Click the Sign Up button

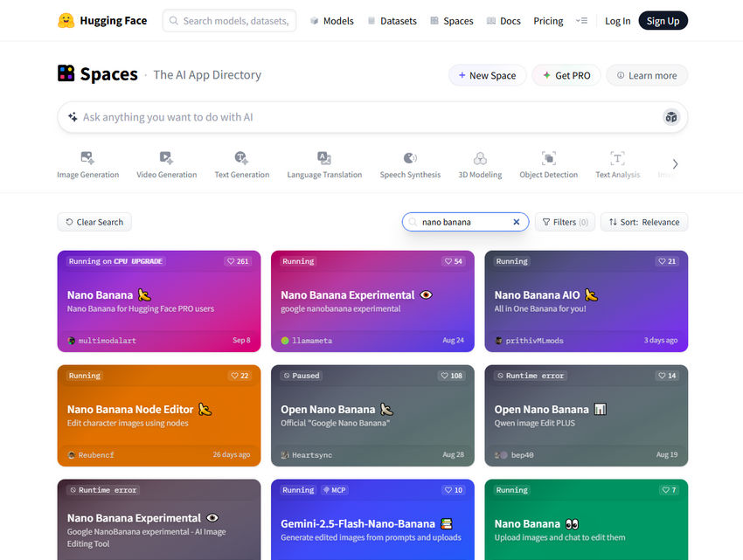(x=663, y=21)
